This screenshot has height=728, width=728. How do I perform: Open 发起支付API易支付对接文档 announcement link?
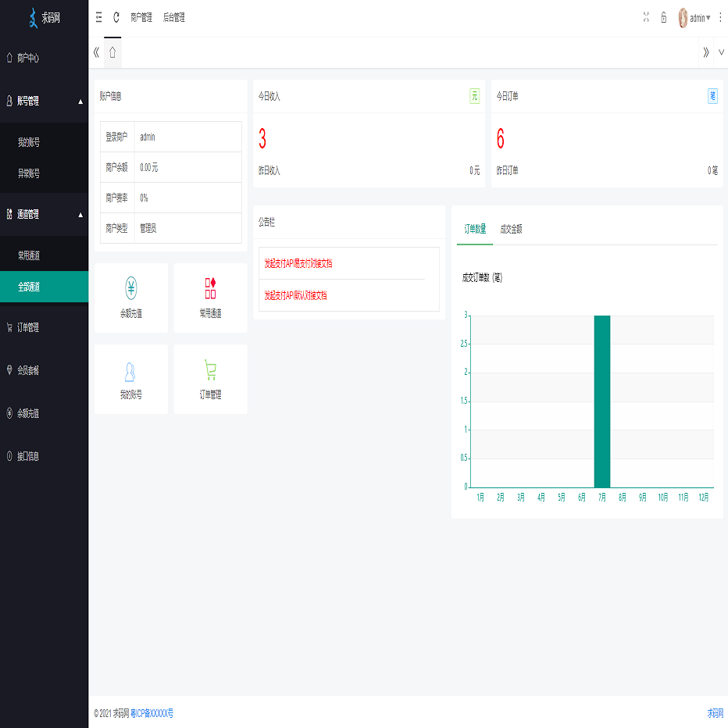298,263
